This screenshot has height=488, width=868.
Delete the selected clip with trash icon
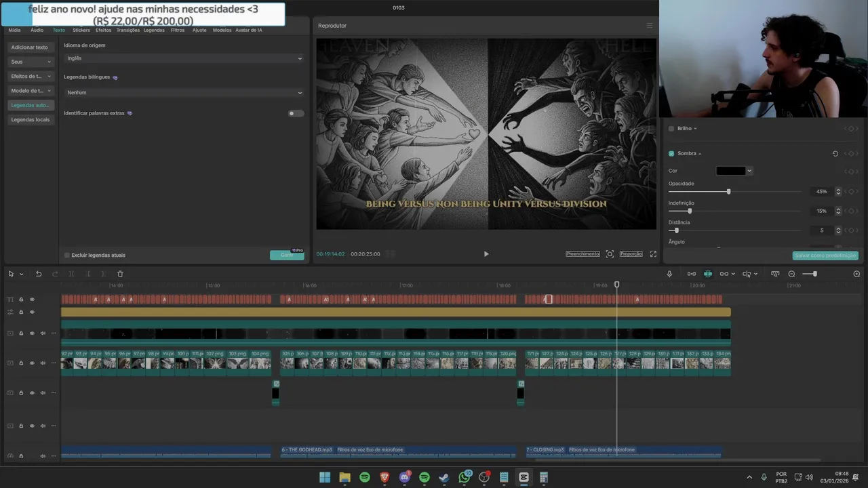120,274
